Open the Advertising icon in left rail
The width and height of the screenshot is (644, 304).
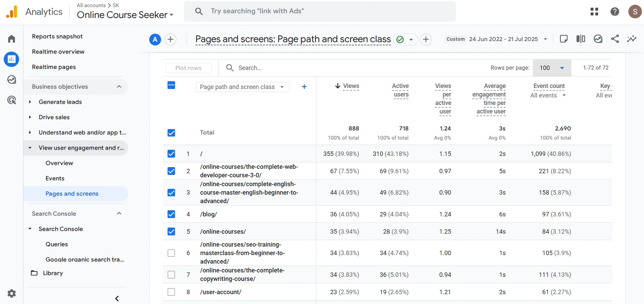tap(12, 100)
